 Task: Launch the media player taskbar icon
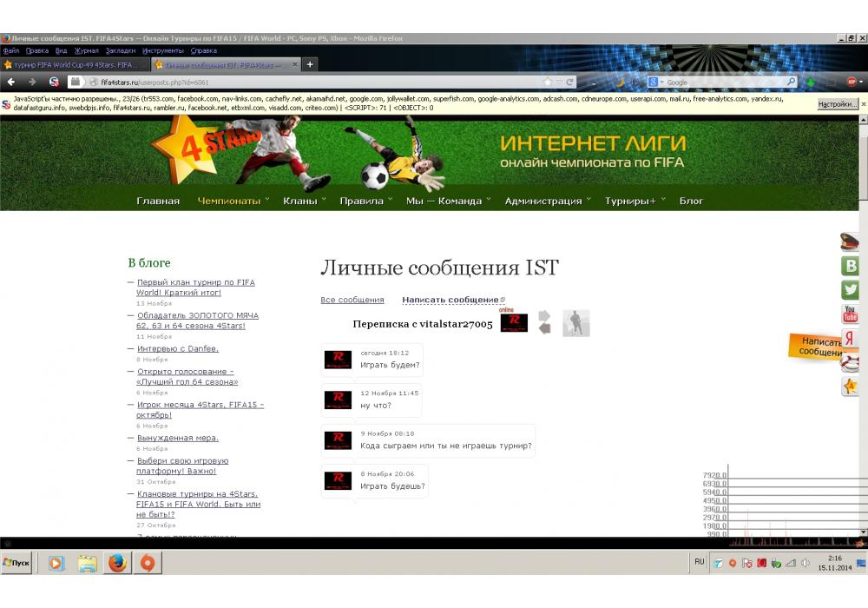pos(56,563)
